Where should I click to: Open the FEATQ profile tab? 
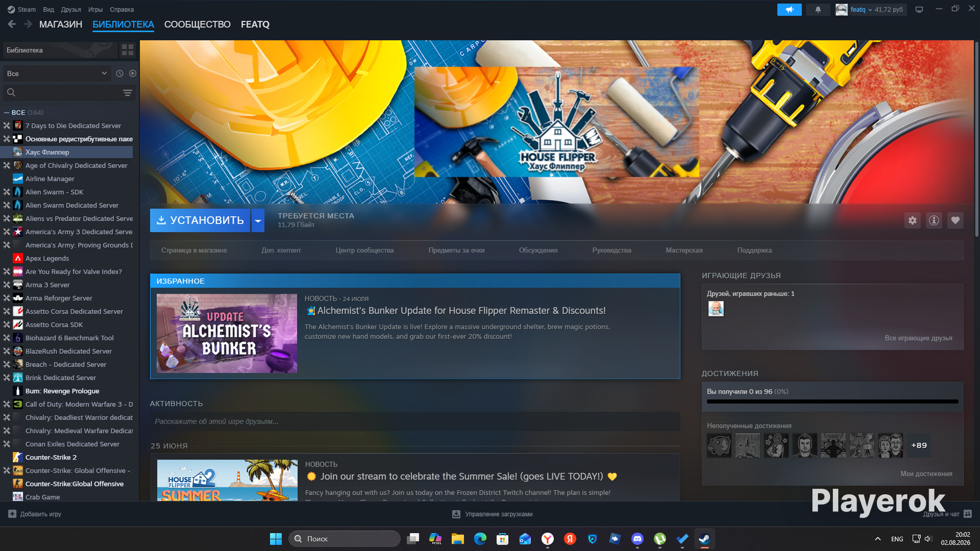(255, 24)
